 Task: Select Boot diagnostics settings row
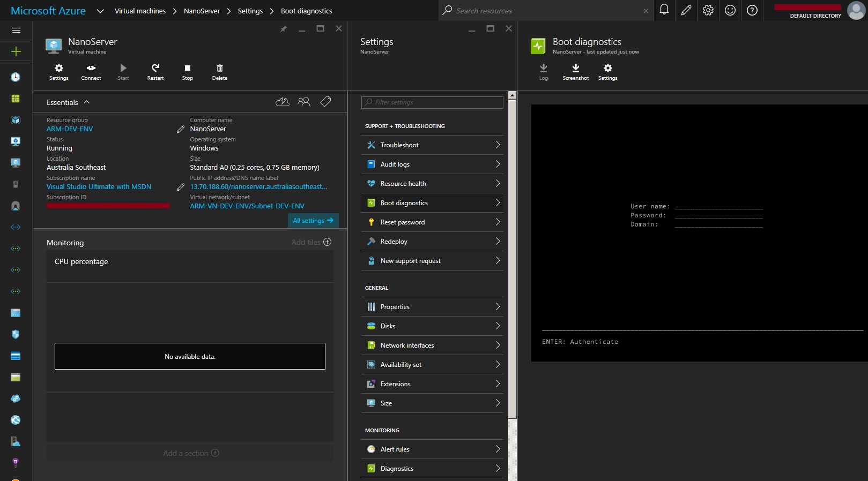tap(433, 203)
